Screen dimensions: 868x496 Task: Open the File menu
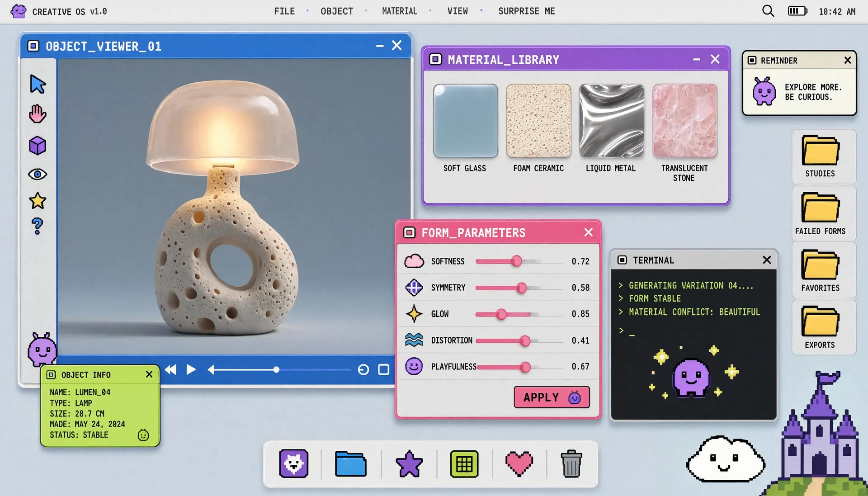tap(284, 11)
